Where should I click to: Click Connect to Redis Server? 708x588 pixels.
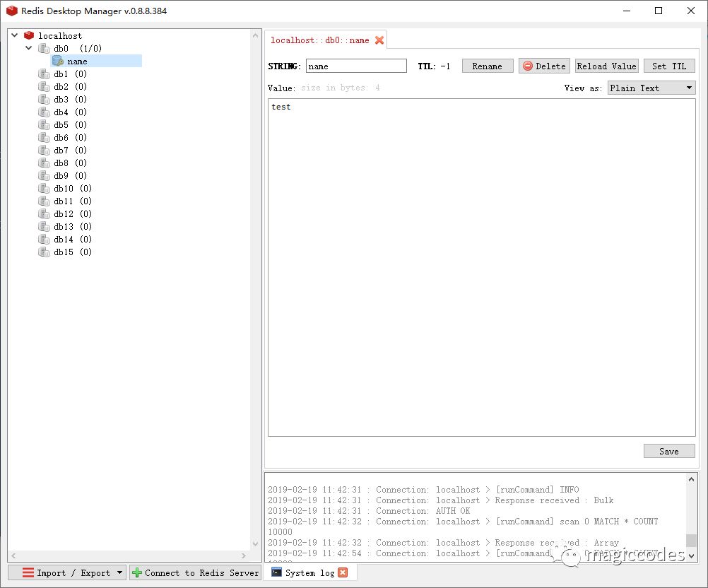tap(196, 572)
